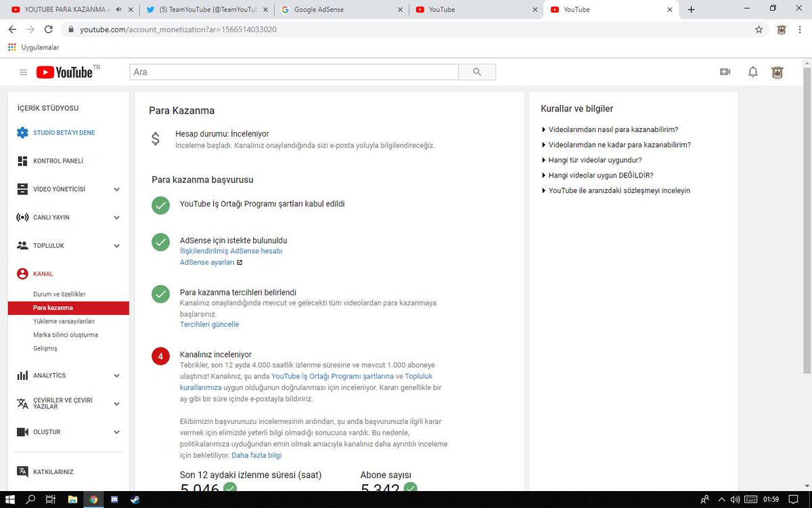
Task: Click the Kontrol Paneli dashboard icon
Action: coord(22,161)
